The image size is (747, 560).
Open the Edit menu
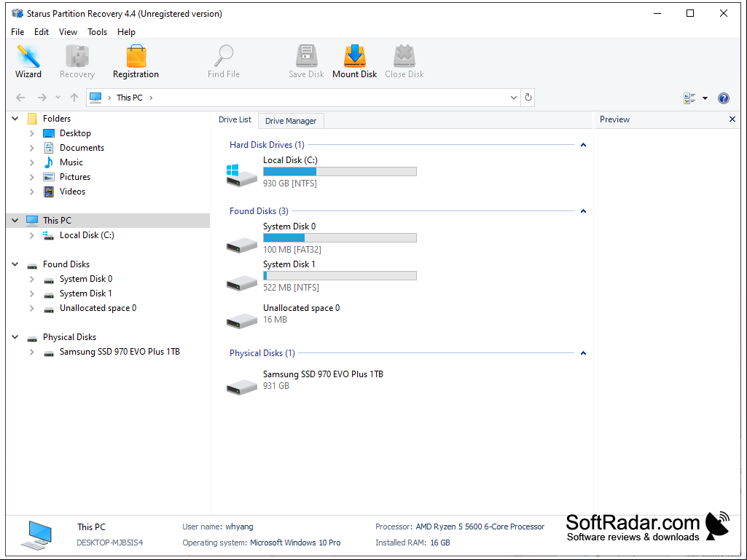(x=42, y=32)
